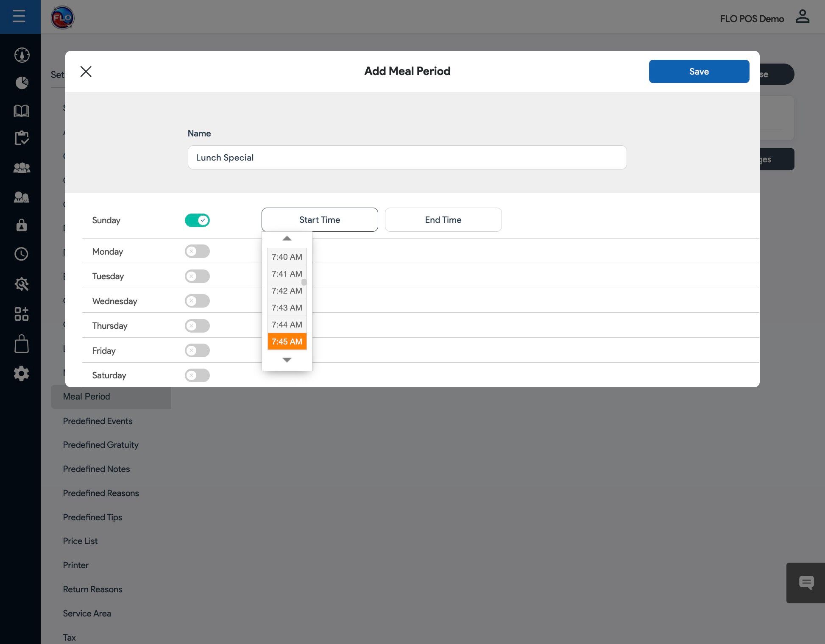The height and width of the screenshot is (644, 825).
Task: Select 7:42 AM from time list
Action: click(x=287, y=291)
